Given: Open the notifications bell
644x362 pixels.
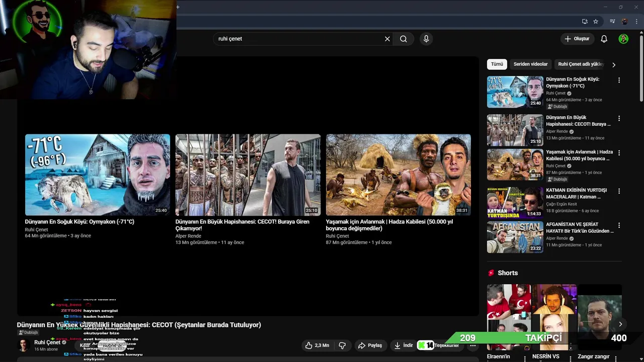Looking at the screenshot, I should (604, 39).
